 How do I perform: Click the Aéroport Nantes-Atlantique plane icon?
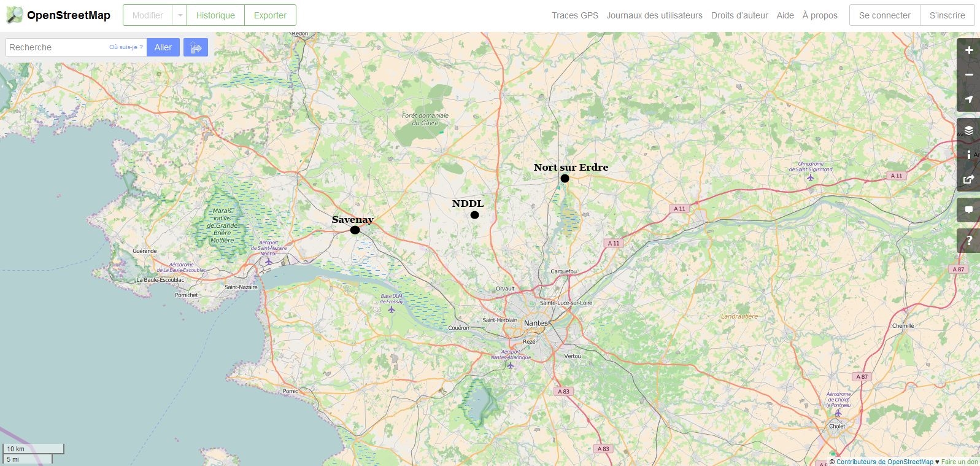511,365
